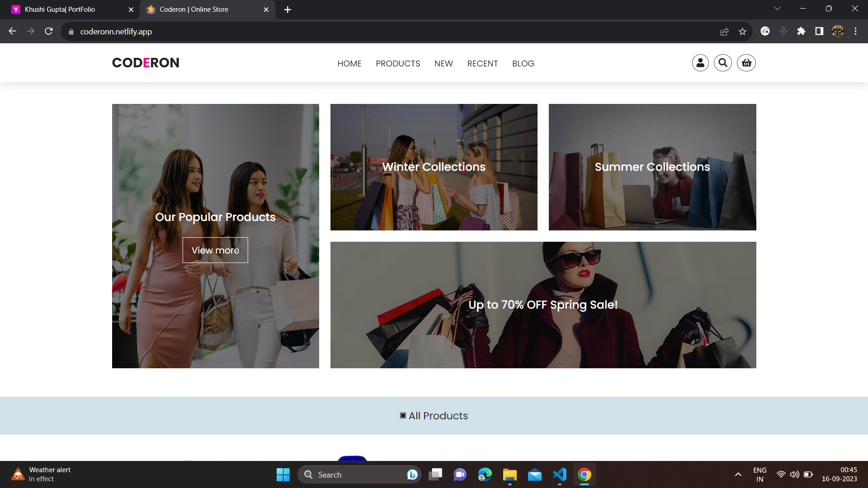Click the share page icon

point(724,31)
